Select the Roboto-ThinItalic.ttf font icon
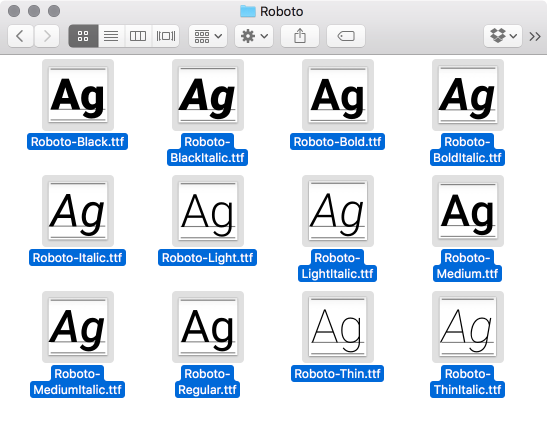547x428 pixels. [468, 327]
